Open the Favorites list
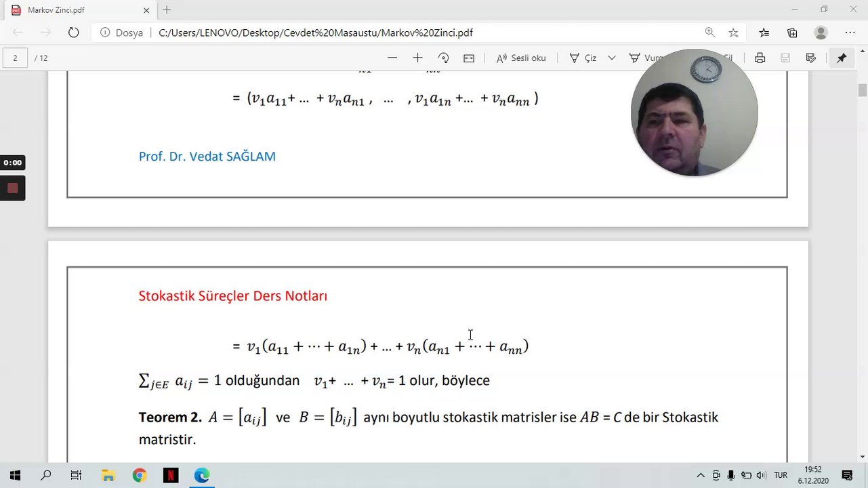The image size is (868, 488). coord(764,33)
